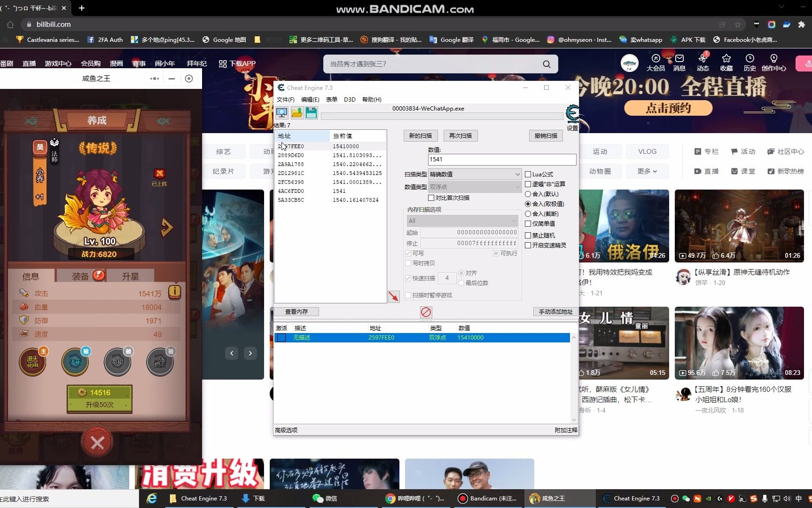Select 舍入(截断) radio button
This screenshot has width=812, height=508.
(528, 214)
